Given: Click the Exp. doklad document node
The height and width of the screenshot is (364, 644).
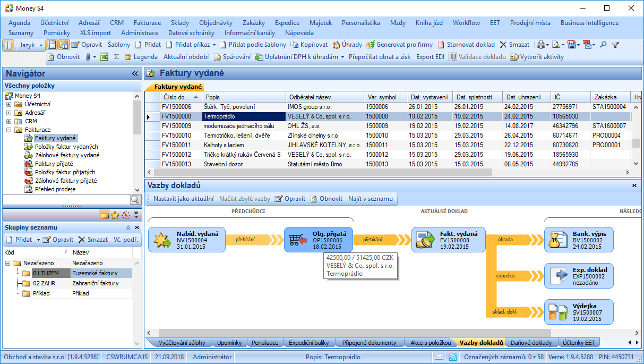Looking at the screenshot, I should coord(579,276).
